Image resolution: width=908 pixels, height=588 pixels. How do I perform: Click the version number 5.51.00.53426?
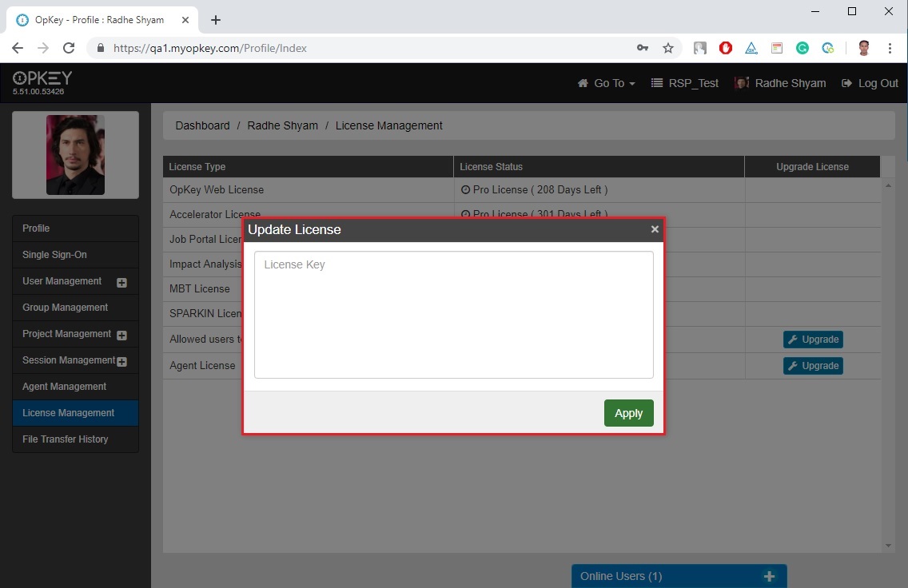38,91
